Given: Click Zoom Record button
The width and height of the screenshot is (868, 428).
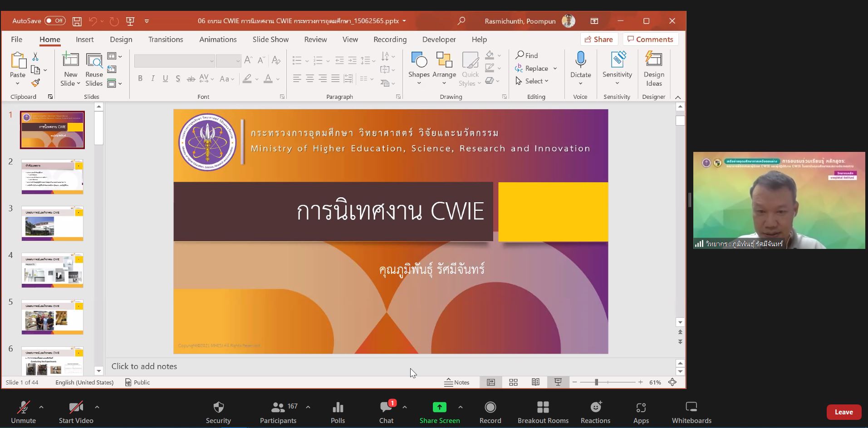Looking at the screenshot, I should pos(490,413).
